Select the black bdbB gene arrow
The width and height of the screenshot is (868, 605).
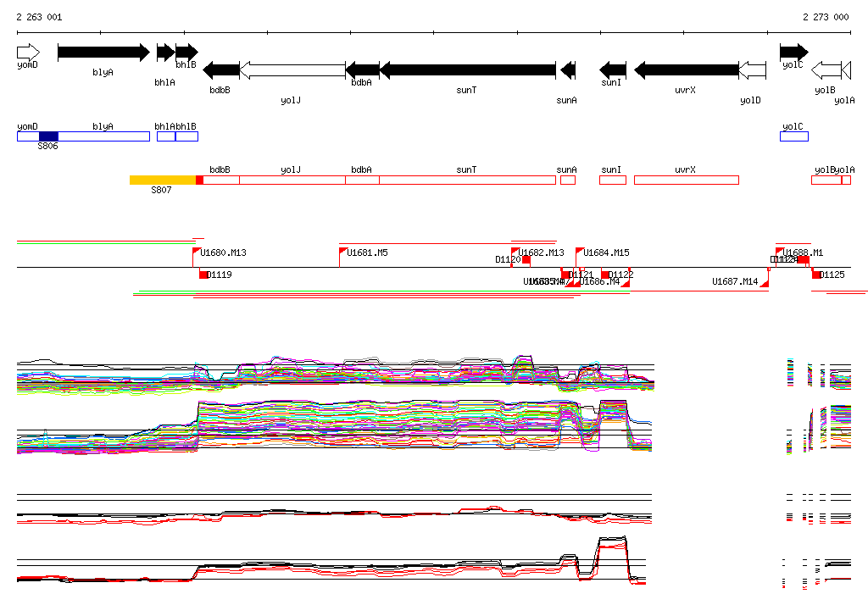pyautogui.click(x=221, y=69)
